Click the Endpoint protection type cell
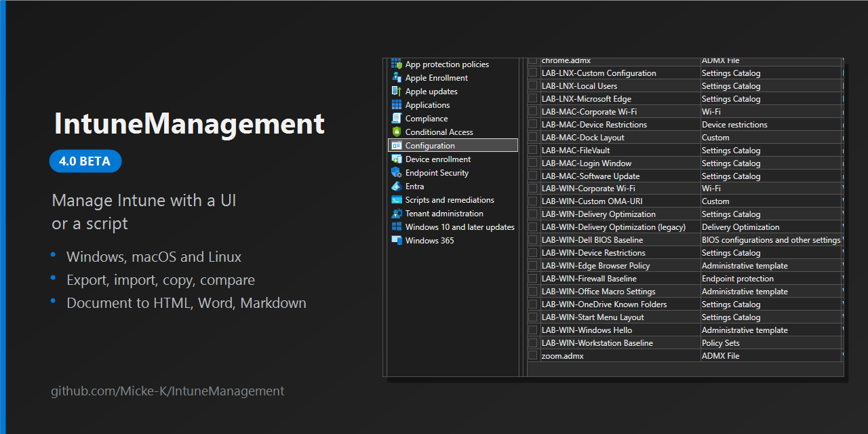 [x=771, y=279]
